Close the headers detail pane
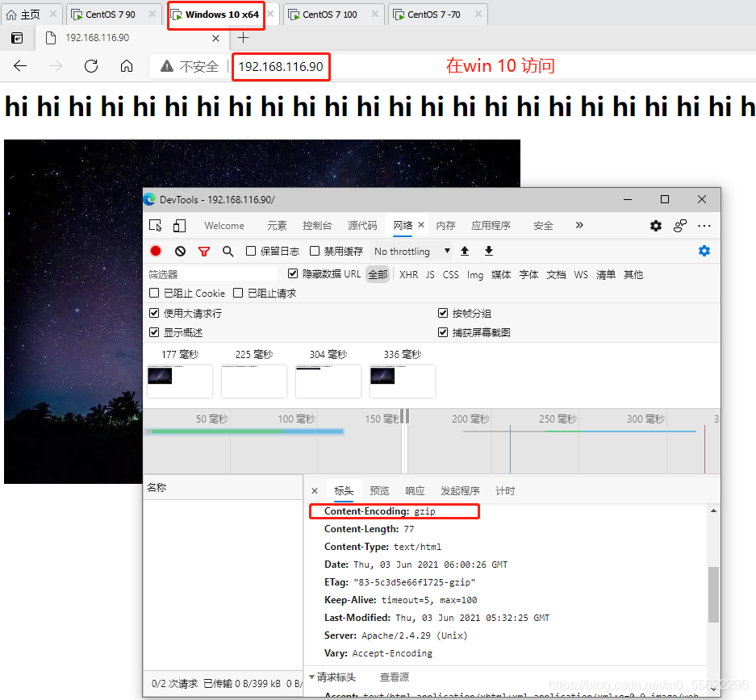Screen dimensions: 756x700 [315, 490]
